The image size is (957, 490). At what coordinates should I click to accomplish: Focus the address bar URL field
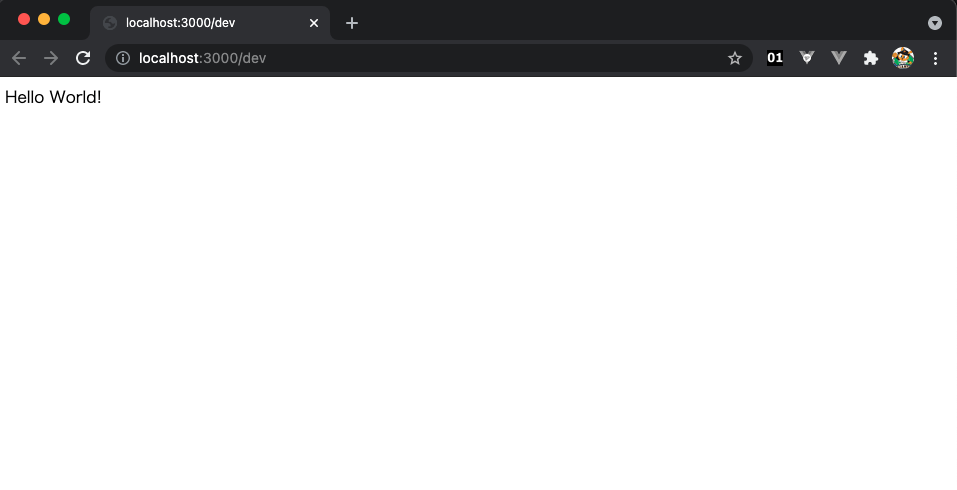point(428,58)
